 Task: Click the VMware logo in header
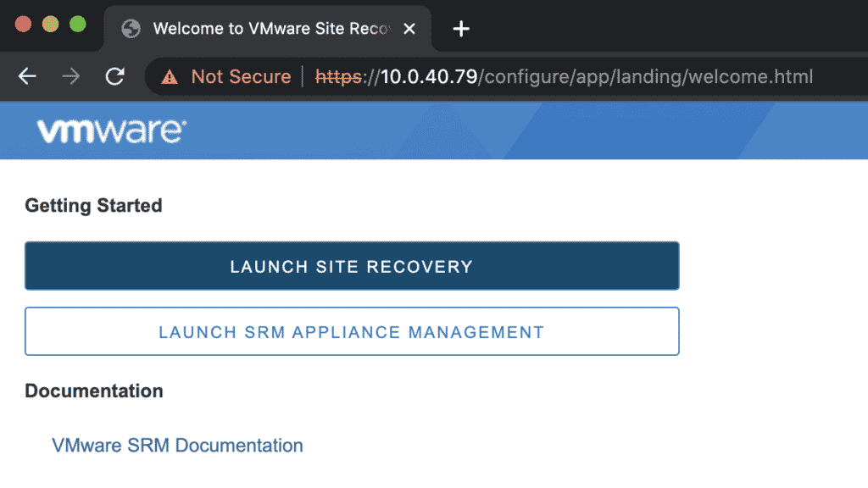111,131
